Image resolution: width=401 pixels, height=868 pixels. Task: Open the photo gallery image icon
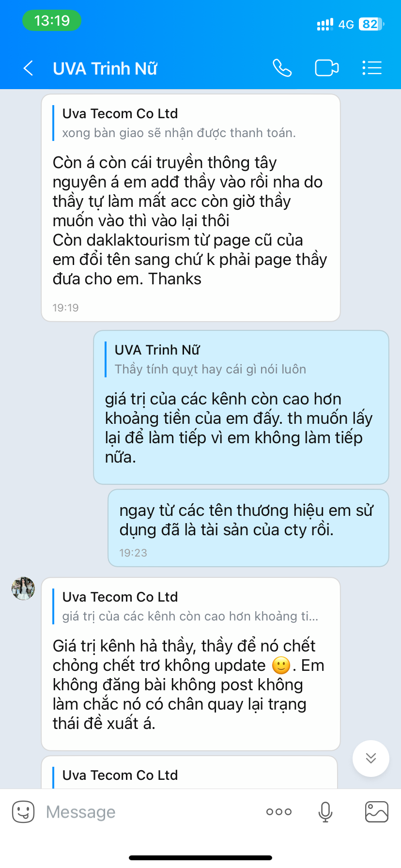click(x=377, y=812)
